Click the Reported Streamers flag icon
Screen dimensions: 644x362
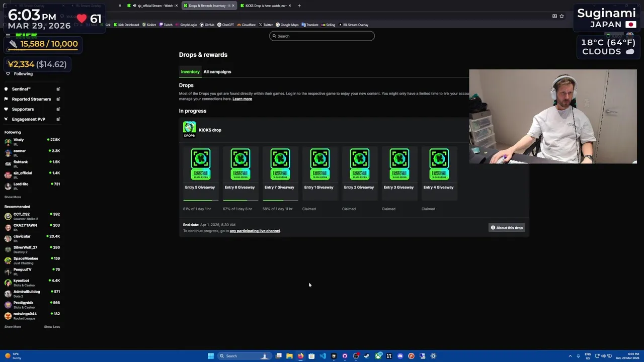tap(6, 99)
